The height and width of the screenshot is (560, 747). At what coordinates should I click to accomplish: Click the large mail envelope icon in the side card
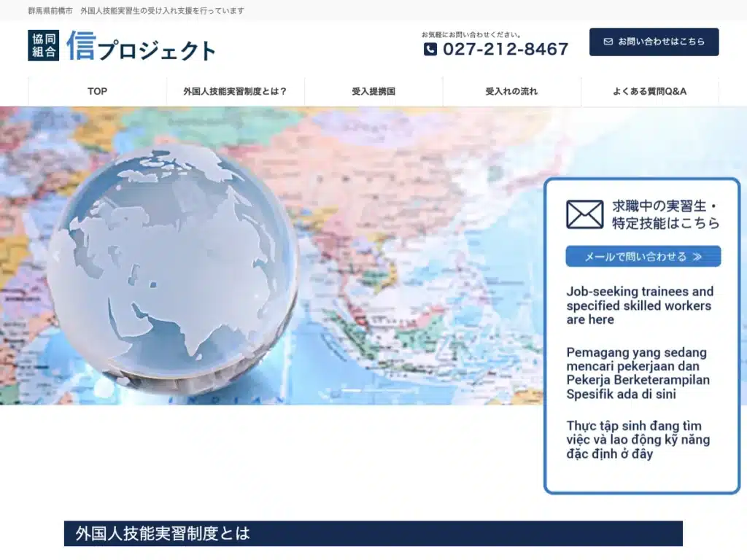(x=584, y=214)
